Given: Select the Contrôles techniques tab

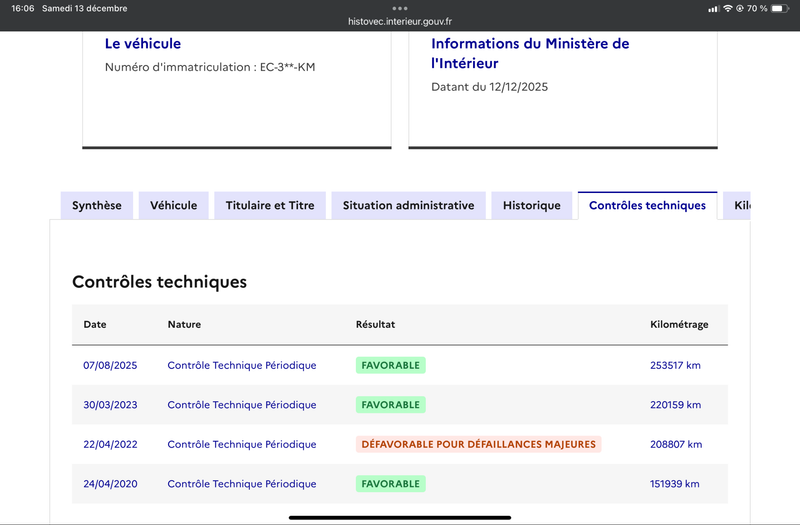Looking at the screenshot, I should [647, 206].
